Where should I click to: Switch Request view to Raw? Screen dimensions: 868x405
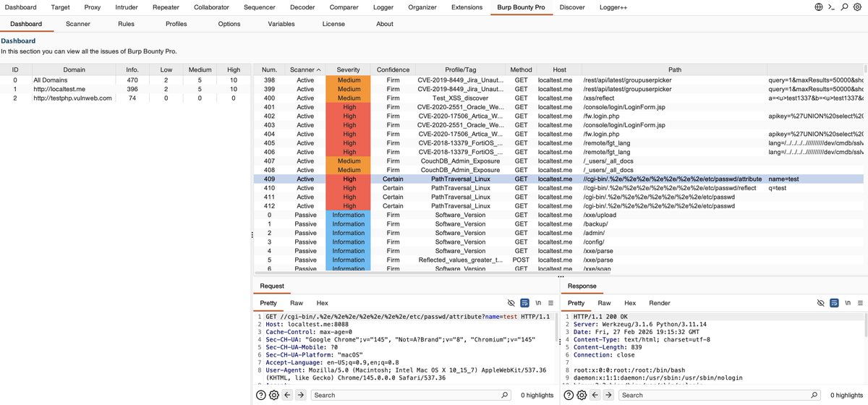(297, 303)
